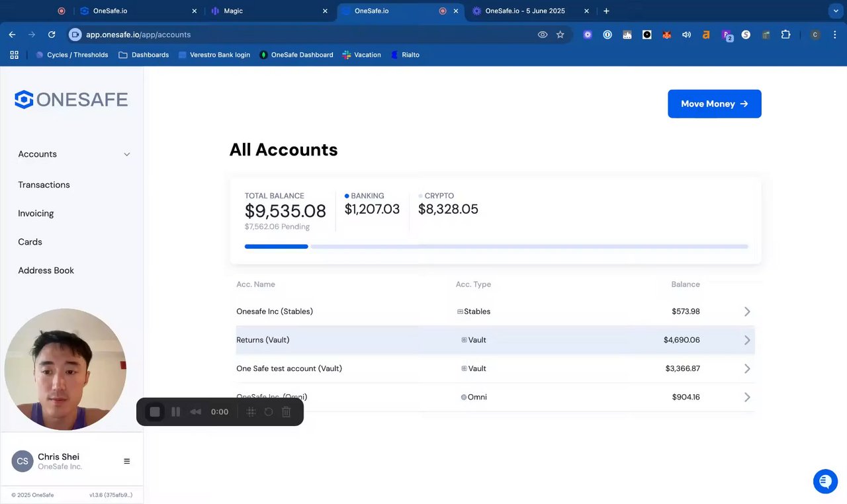Image resolution: width=847 pixels, height=504 pixels.
Task: Switch to the Magic browser tab
Action: tap(269, 11)
